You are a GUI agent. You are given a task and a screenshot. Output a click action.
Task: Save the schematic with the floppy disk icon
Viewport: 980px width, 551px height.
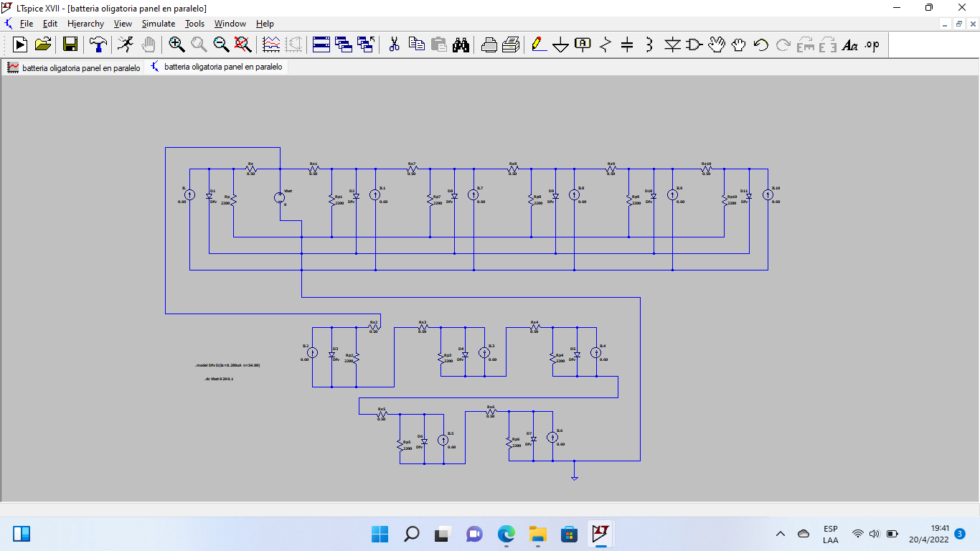click(70, 44)
